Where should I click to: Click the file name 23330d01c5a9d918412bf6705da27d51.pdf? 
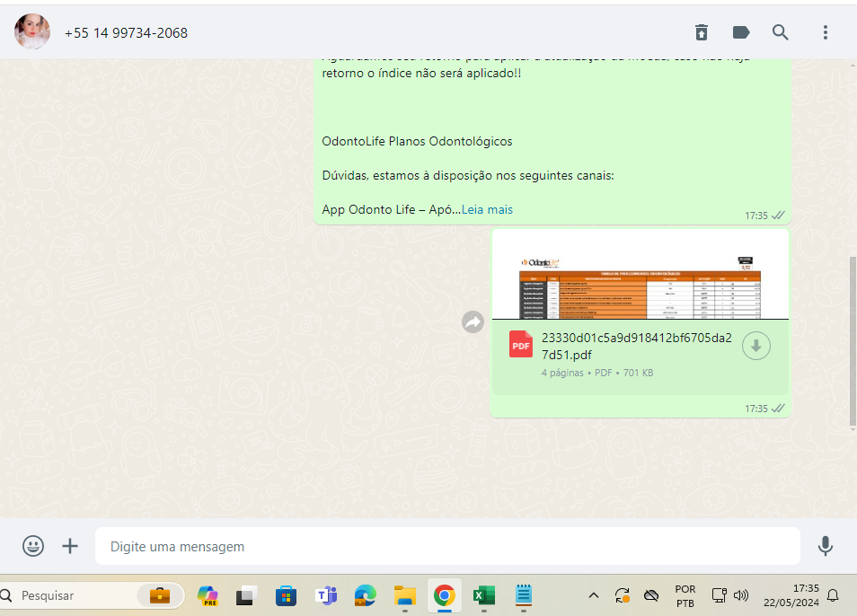pyautogui.click(x=636, y=347)
